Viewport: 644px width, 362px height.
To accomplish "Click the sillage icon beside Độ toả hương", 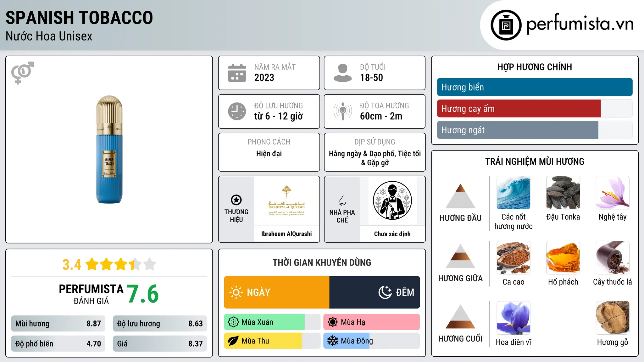I will point(343,111).
